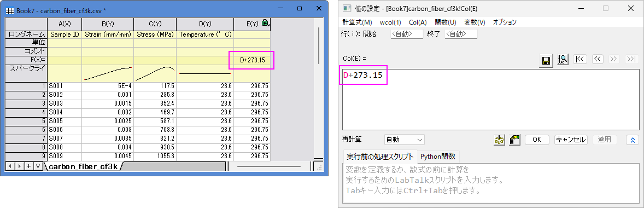Click the script/build icon next to OK

[514, 140]
